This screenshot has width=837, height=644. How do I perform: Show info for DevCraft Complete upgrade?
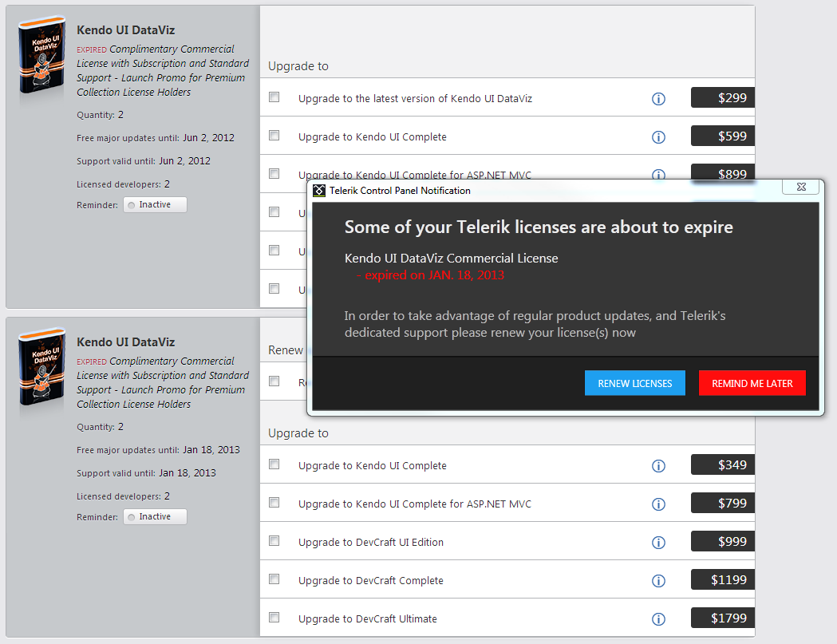click(x=658, y=581)
